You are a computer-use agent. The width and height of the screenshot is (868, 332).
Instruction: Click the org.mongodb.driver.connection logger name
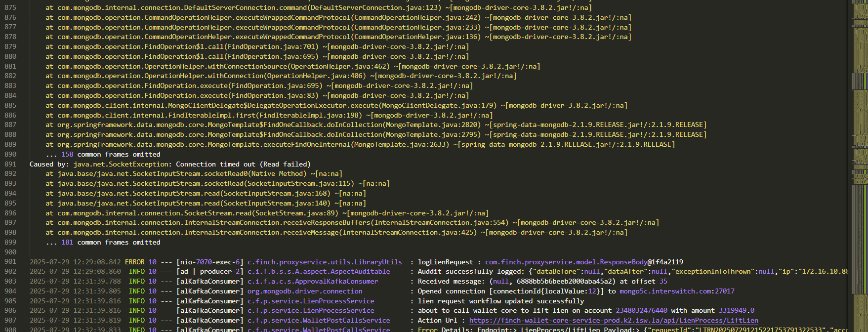coord(304,291)
